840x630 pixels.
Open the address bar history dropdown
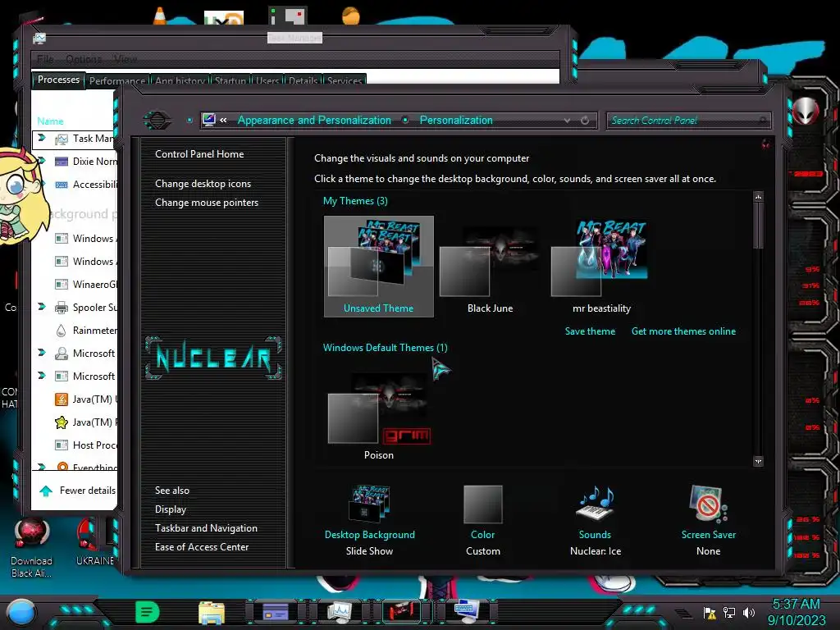pyautogui.click(x=567, y=121)
